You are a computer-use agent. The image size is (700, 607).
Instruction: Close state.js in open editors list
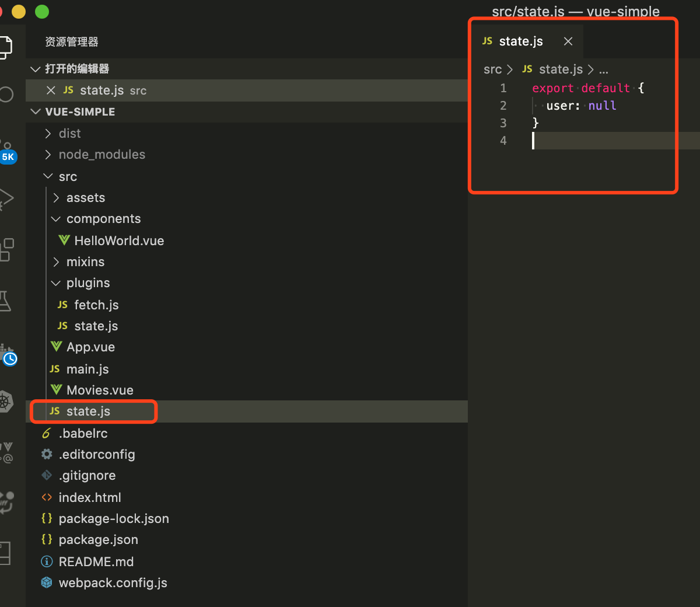click(51, 90)
